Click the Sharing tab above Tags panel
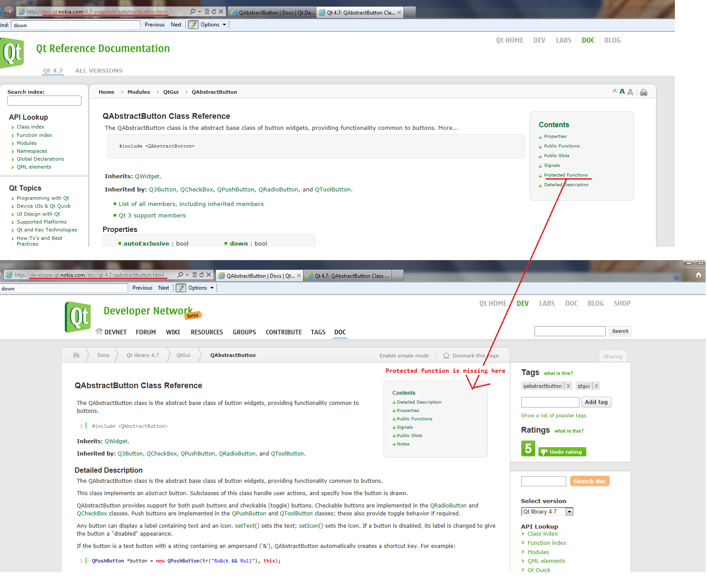The height and width of the screenshot is (588, 707). [x=612, y=356]
